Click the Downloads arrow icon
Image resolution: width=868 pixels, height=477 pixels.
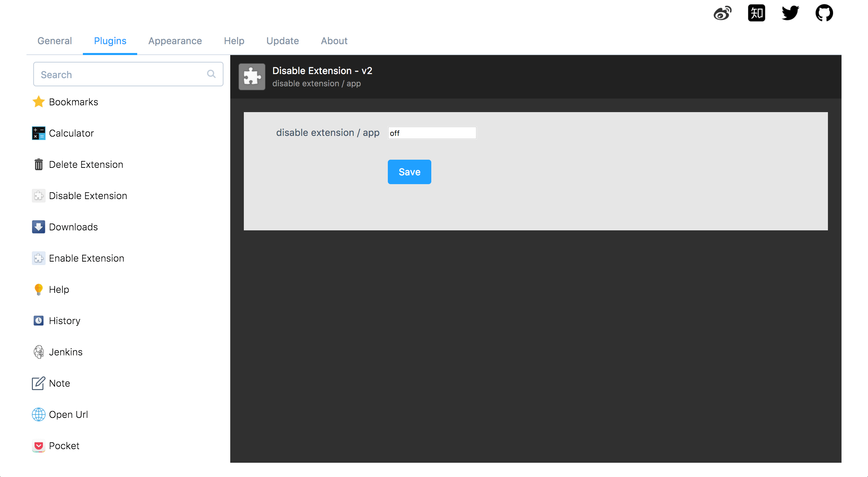tap(39, 227)
